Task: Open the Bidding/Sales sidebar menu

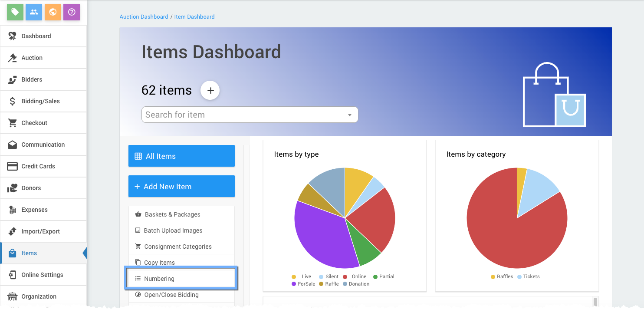Action: [x=40, y=101]
